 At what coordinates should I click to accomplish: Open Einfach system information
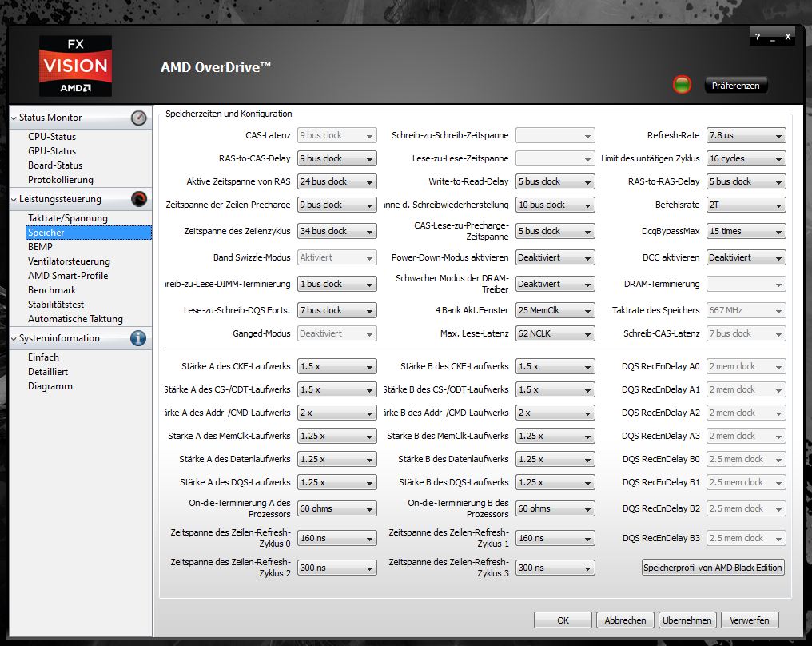[x=43, y=357]
